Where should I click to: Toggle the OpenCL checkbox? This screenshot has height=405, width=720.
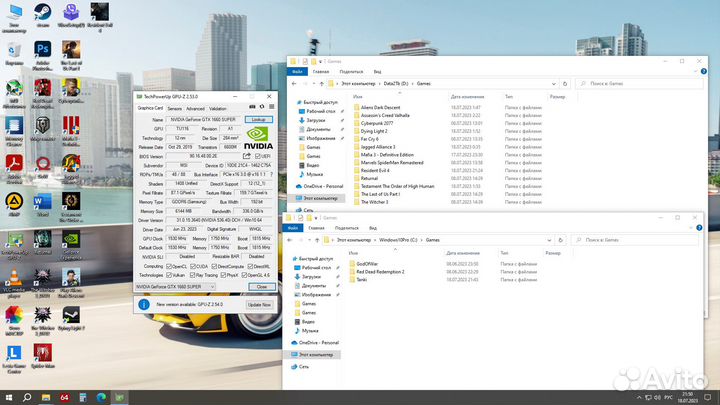click(169, 266)
